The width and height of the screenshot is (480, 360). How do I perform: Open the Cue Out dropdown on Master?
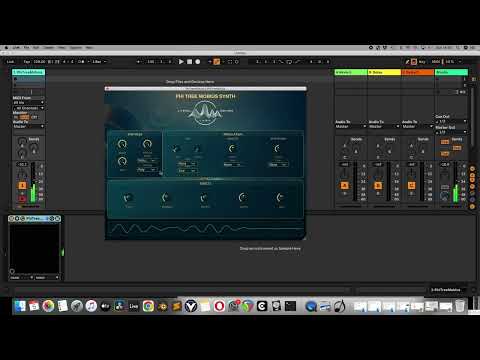coord(451,122)
